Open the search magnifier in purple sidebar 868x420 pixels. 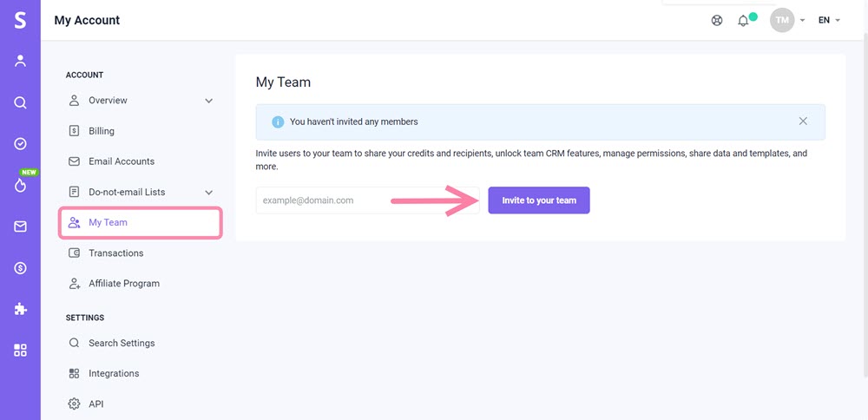tap(20, 103)
